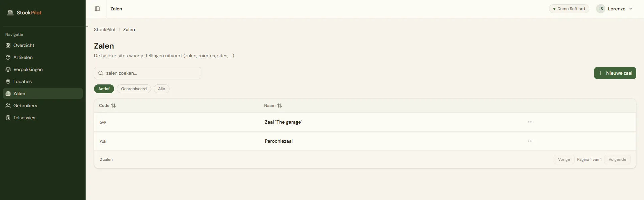Open the Verpakkingen layers icon

pyautogui.click(x=8, y=69)
